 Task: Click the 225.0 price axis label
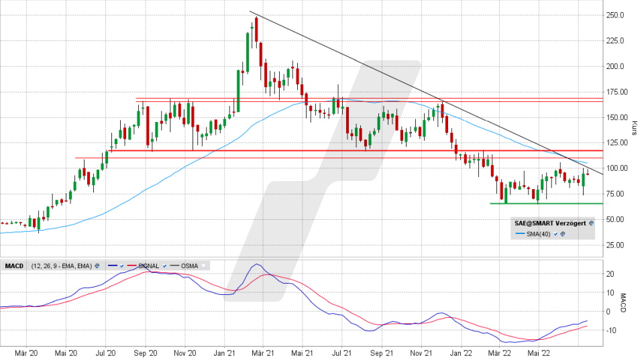615,41
